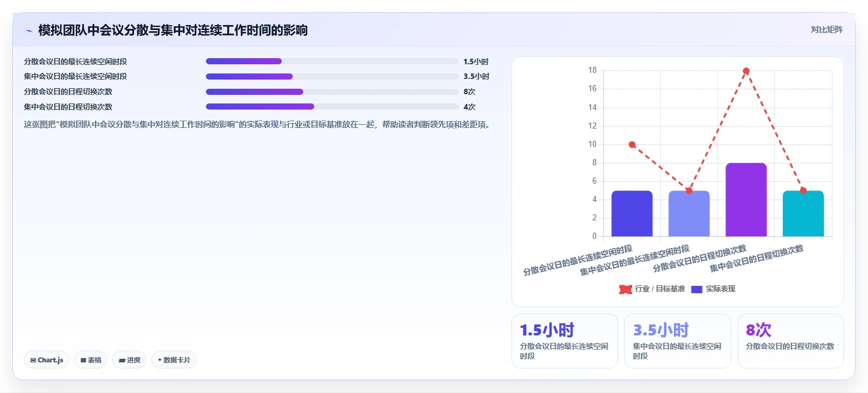Image resolution: width=868 pixels, height=393 pixels.
Task: Click the blue 实际表现 legend swatch
Action: click(697, 289)
